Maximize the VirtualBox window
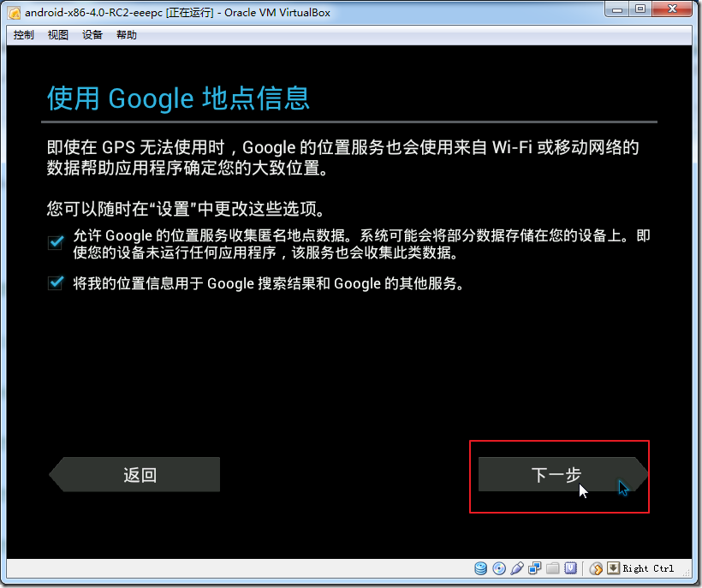Image resolution: width=702 pixels, height=588 pixels. pos(640,9)
